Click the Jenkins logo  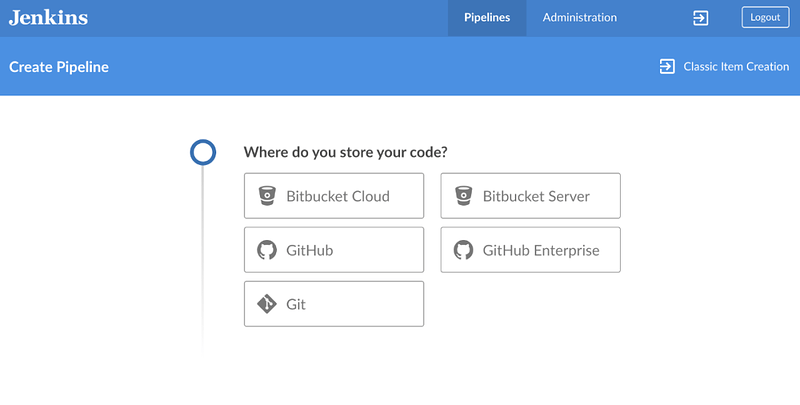pos(48,17)
